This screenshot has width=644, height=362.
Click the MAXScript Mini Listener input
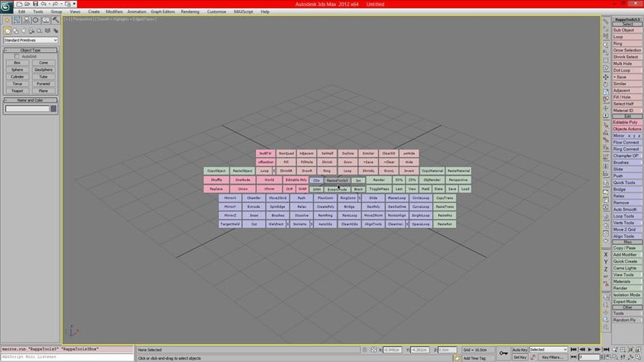coord(67,357)
